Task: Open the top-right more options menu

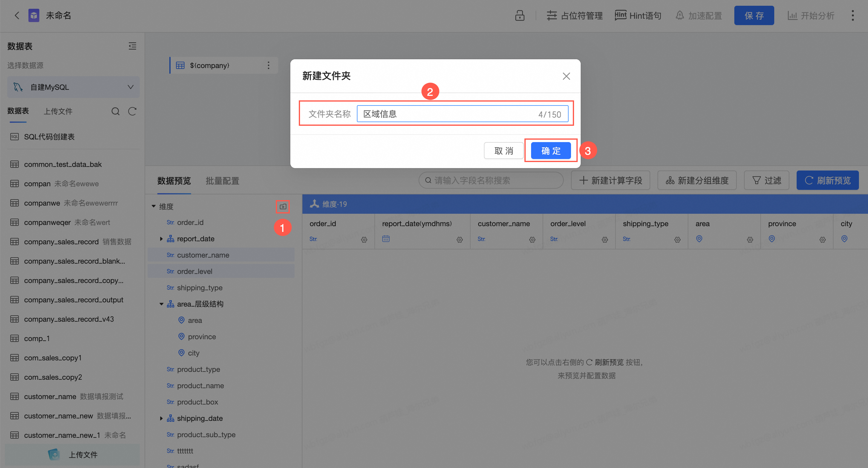Action: point(853,15)
